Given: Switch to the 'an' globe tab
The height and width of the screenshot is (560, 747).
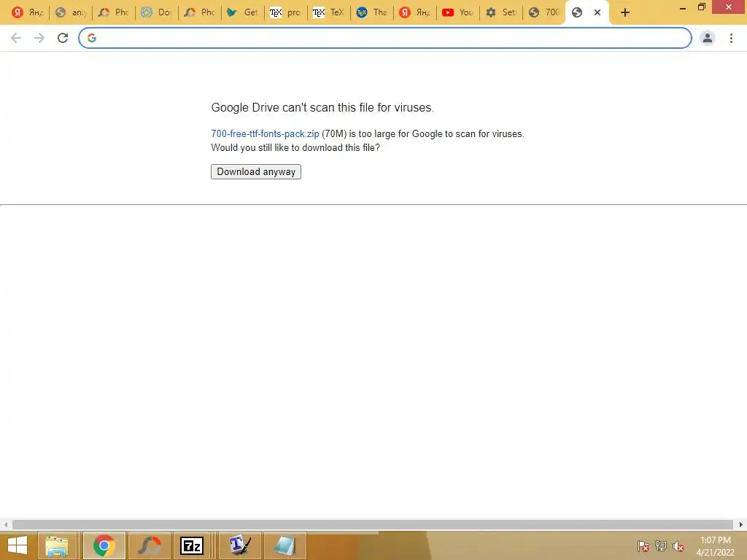Looking at the screenshot, I should 70,12.
